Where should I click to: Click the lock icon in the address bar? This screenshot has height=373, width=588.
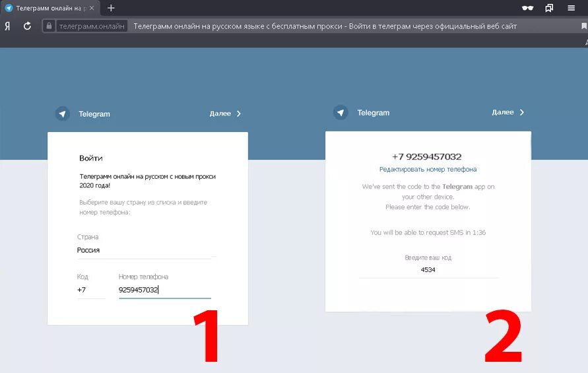point(49,26)
